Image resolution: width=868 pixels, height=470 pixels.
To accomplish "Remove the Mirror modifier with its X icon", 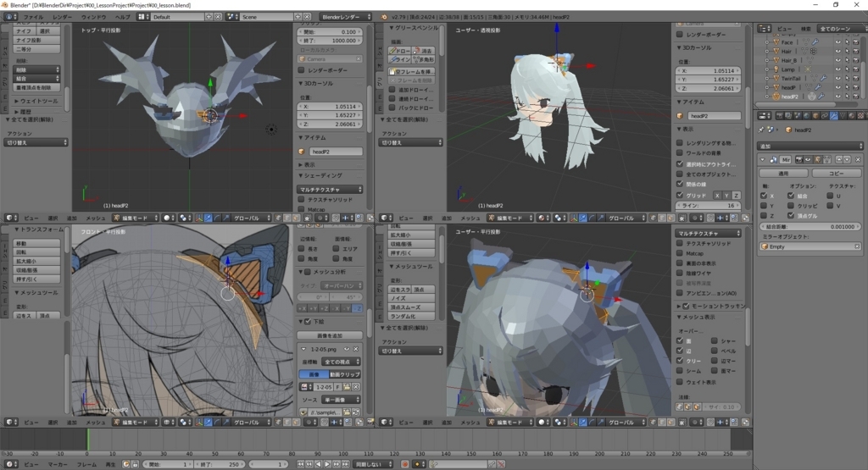I will click(x=858, y=159).
